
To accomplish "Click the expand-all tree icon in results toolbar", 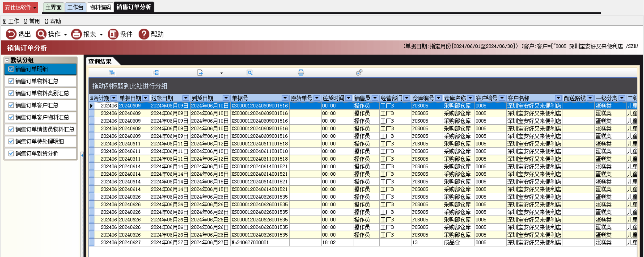I will (x=112, y=73).
